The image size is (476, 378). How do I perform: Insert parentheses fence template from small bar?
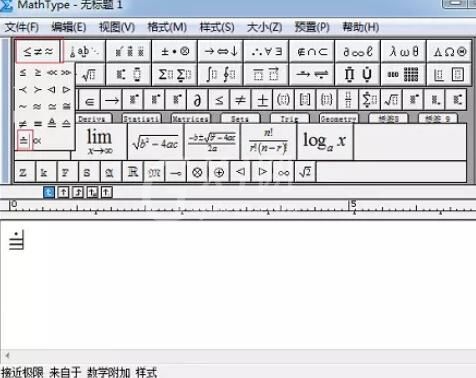click(283, 100)
